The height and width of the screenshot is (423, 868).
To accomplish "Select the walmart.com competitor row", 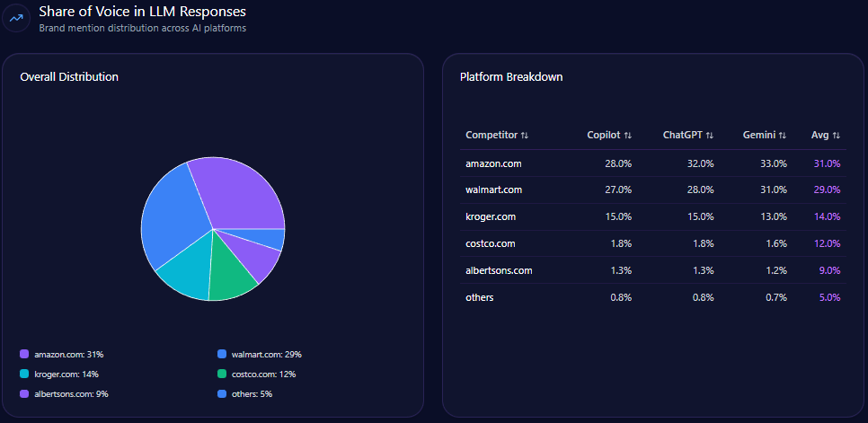I will [493, 189].
